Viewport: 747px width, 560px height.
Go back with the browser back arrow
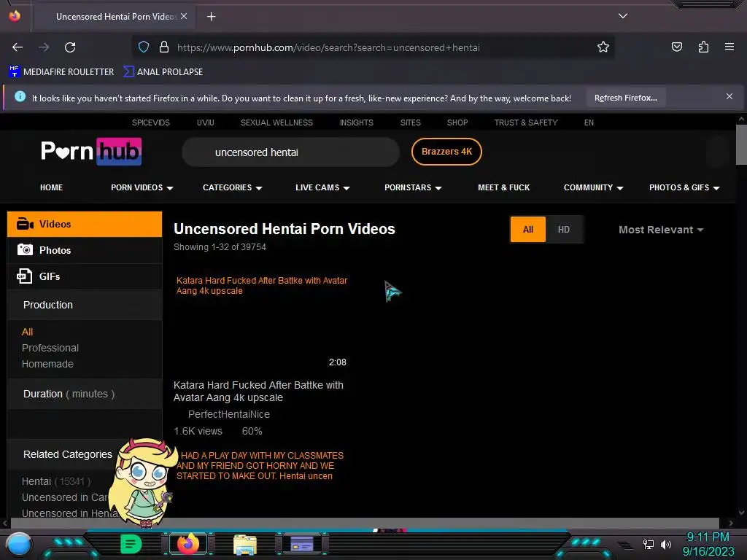click(x=18, y=47)
